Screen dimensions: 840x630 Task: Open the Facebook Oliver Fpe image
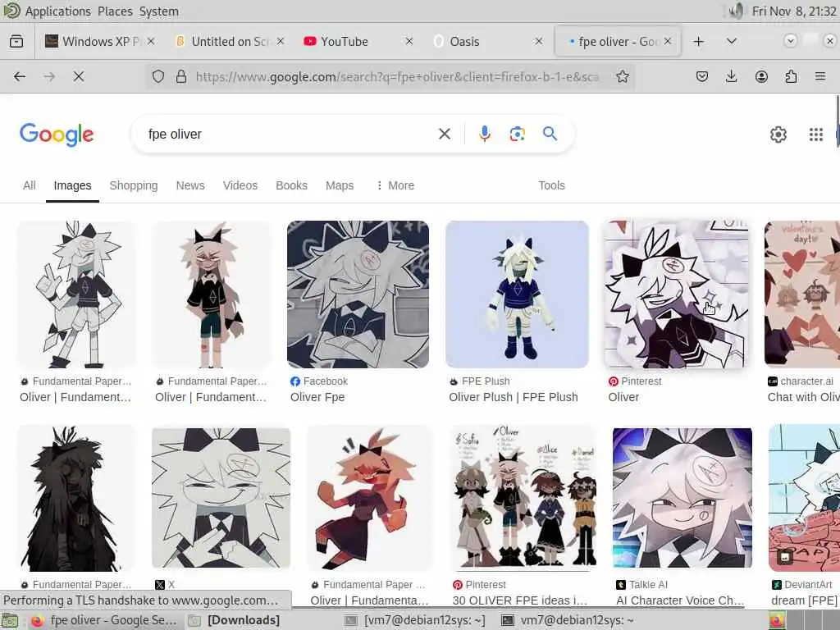pyautogui.click(x=358, y=294)
